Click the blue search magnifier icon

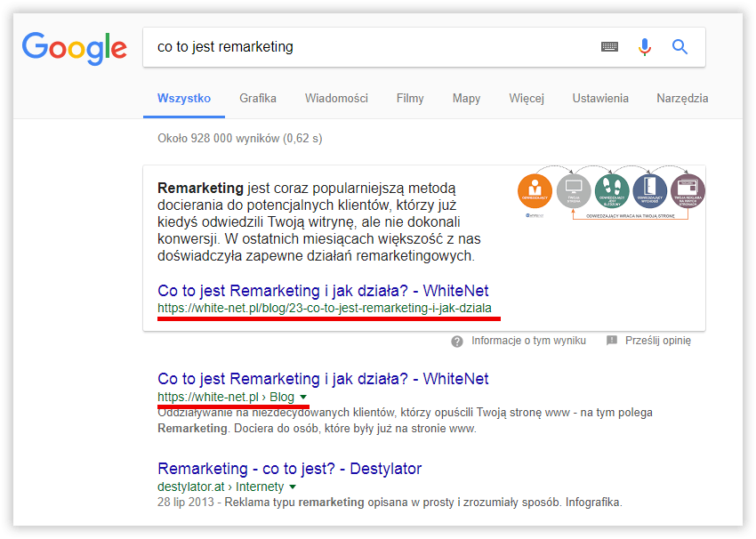pyautogui.click(x=680, y=47)
